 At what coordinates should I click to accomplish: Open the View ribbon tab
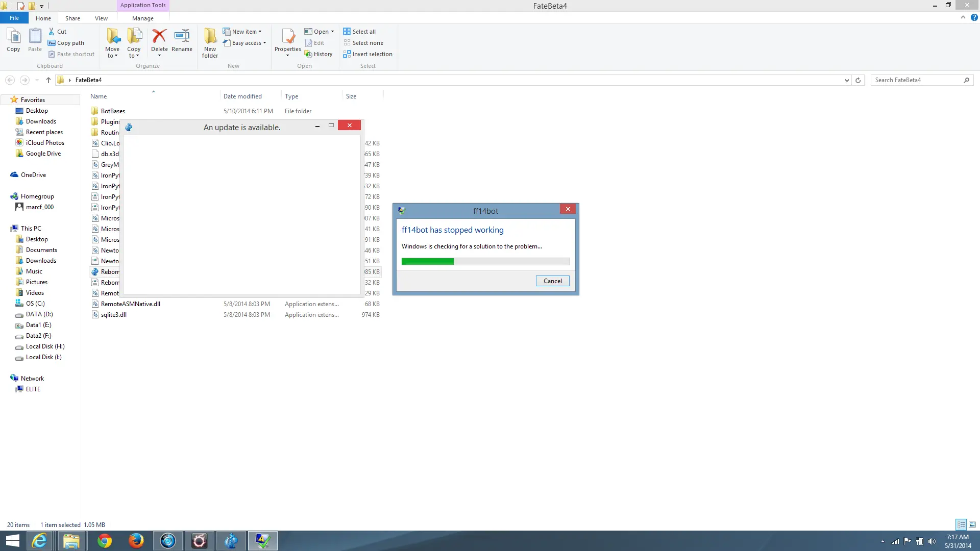click(x=101, y=18)
